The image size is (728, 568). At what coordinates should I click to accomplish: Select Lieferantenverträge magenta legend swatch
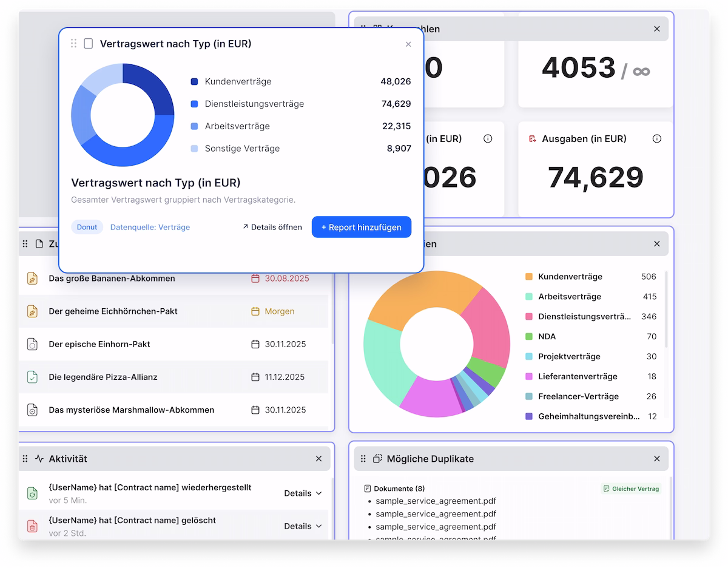(x=529, y=377)
